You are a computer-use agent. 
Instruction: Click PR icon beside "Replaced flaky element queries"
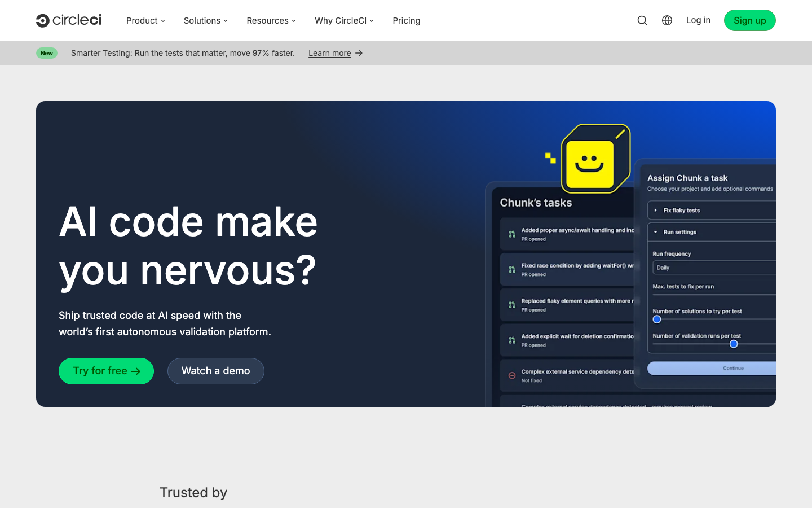(512, 305)
